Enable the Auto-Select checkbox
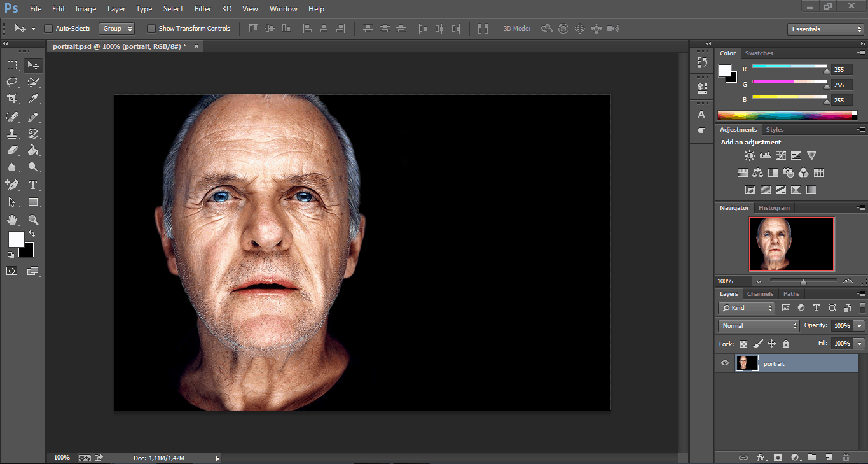This screenshot has width=868, height=464. pyautogui.click(x=48, y=29)
